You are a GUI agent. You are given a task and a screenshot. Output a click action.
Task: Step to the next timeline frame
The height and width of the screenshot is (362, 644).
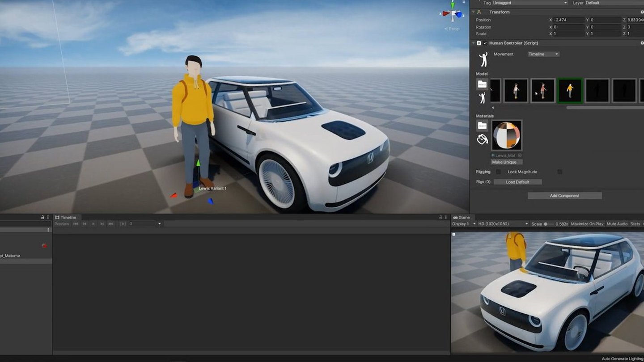[102, 223]
